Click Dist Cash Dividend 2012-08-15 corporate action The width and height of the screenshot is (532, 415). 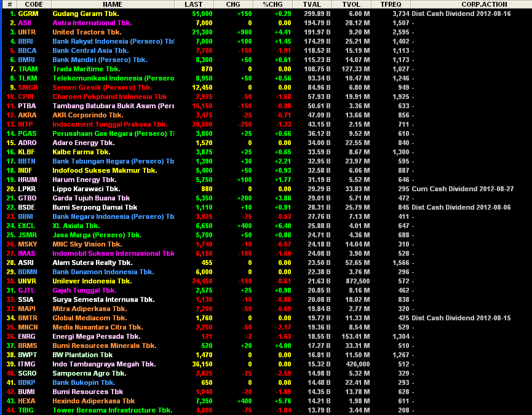tap(461, 318)
